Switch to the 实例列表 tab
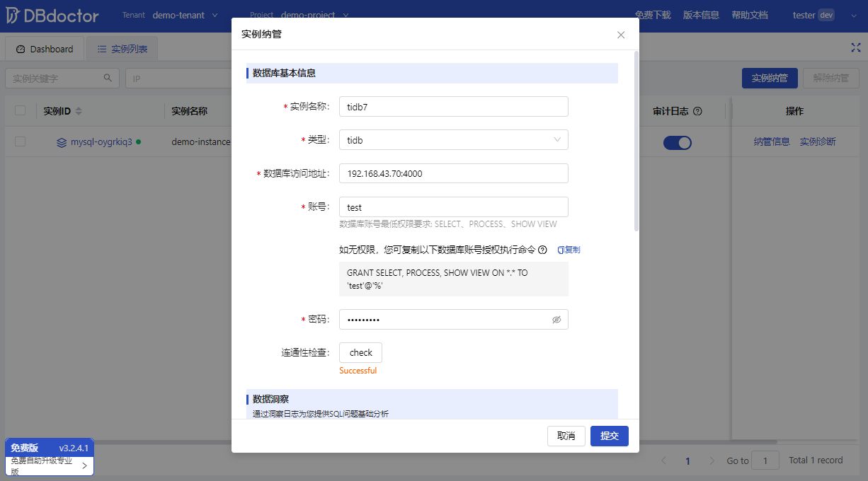Viewport: 868px width, 481px height. click(x=122, y=49)
